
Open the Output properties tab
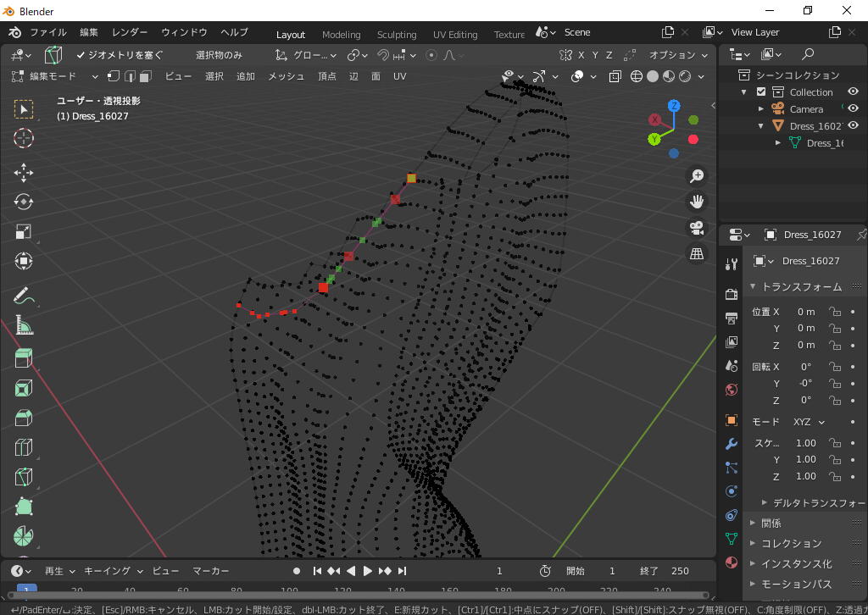click(x=732, y=318)
